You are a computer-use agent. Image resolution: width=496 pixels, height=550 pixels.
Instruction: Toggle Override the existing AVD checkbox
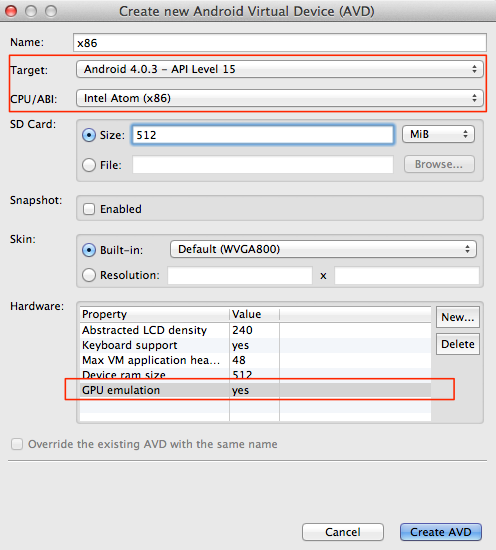point(17,444)
